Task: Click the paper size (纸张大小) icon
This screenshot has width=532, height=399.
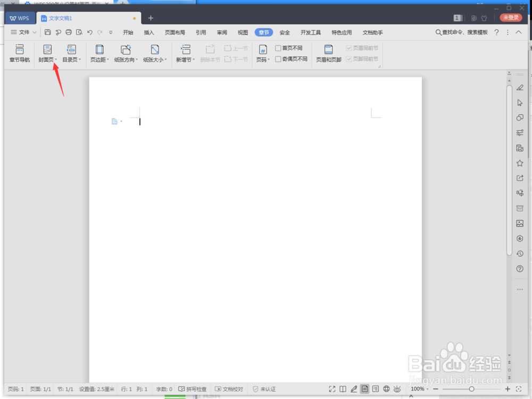Action: (x=155, y=49)
